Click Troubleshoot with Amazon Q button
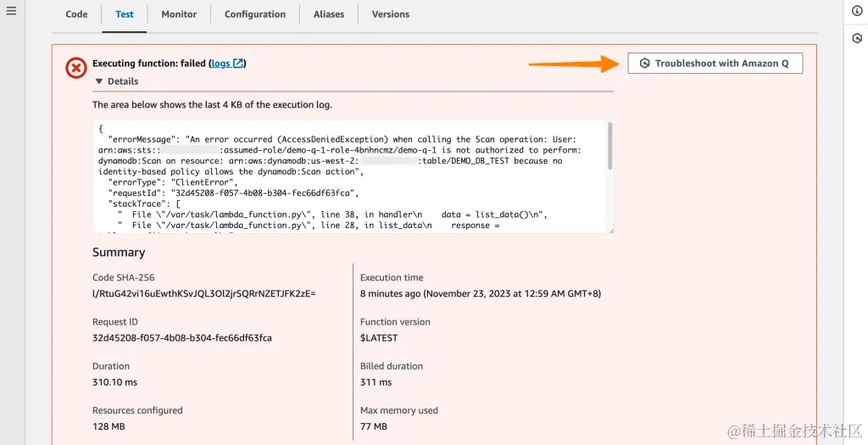This screenshot has width=868, height=445. coord(715,64)
